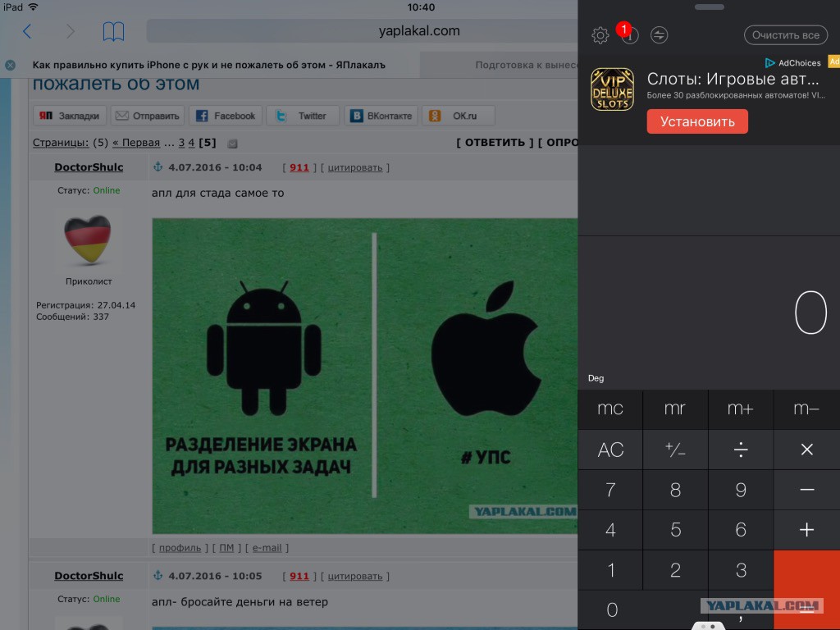Image resolution: width=840 pixels, height=630 pixels.
Task: Share via Twitter button
Action: pos(303,116)
